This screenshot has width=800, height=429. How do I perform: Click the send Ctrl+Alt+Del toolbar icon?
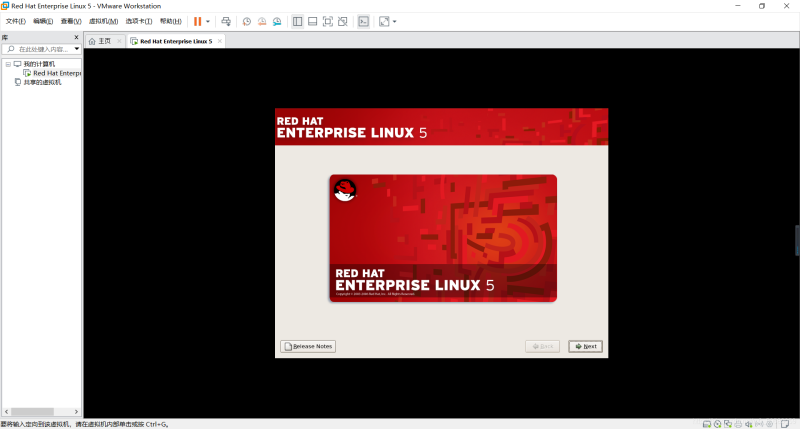[x=226, y=21]
